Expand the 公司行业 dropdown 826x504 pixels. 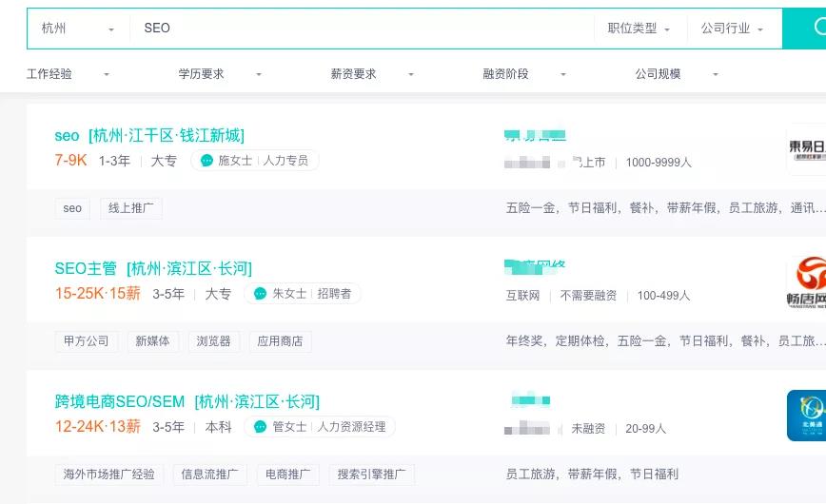pyautogui.click(x=733, y=29)
